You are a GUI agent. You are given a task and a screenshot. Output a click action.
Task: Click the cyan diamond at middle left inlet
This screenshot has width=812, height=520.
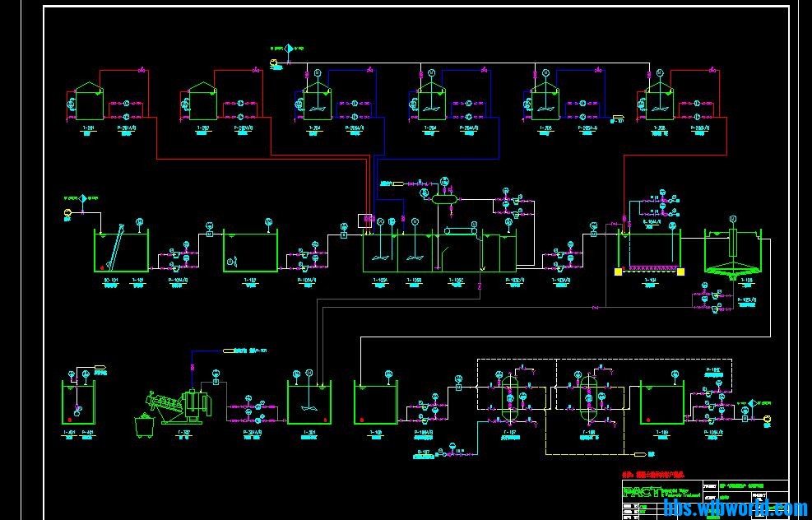83,198
